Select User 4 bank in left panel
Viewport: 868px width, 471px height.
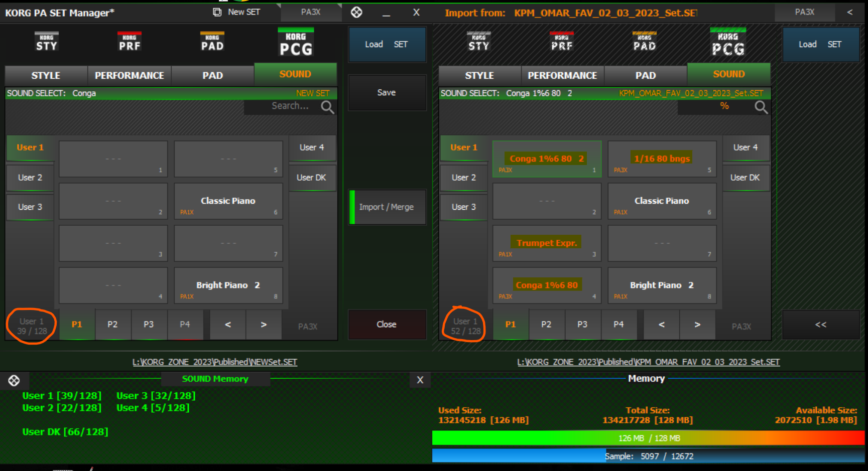point(312,147)
